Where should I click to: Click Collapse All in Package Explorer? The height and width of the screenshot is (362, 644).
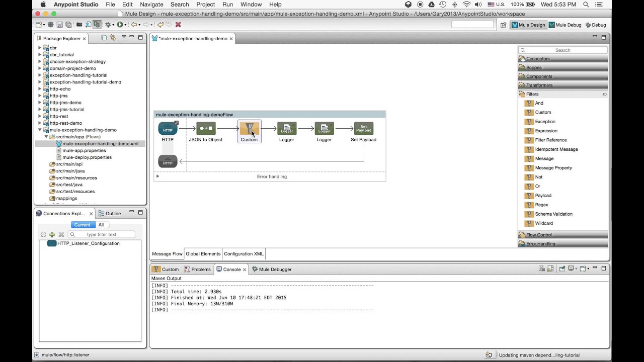tap(104, 38)
